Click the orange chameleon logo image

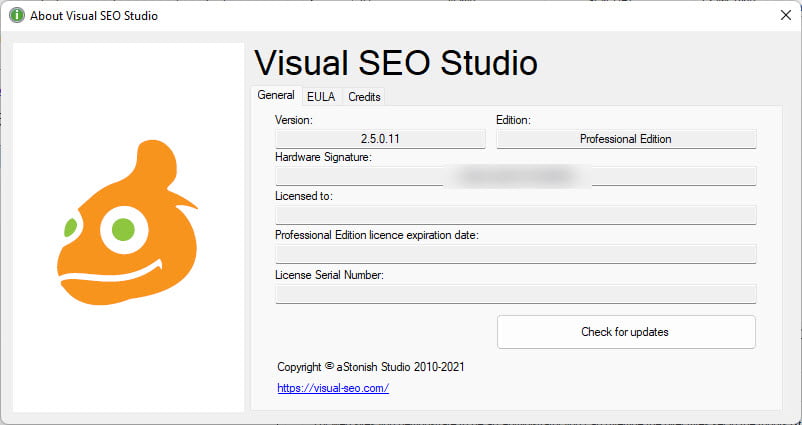point(127,223)
